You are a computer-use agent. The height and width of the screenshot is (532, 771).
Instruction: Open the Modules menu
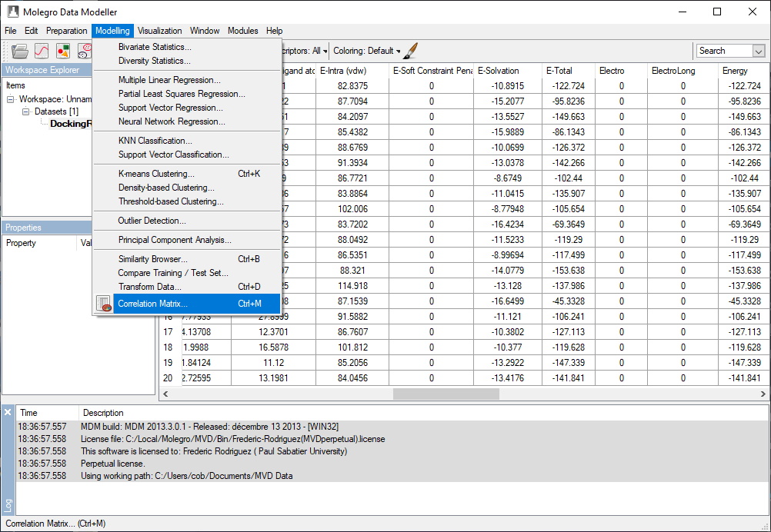click(243, 31)
